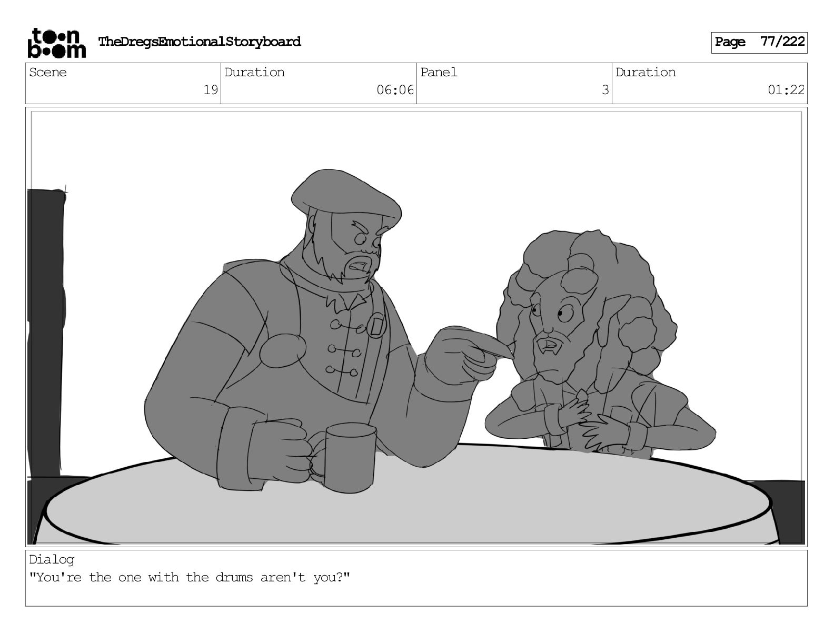
Task: Select panel number 3
Action: tap(605, 90)
